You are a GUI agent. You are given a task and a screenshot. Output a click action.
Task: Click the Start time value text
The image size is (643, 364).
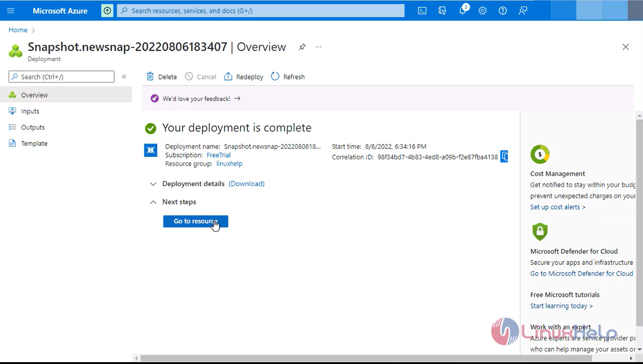[x=396, y=146]
